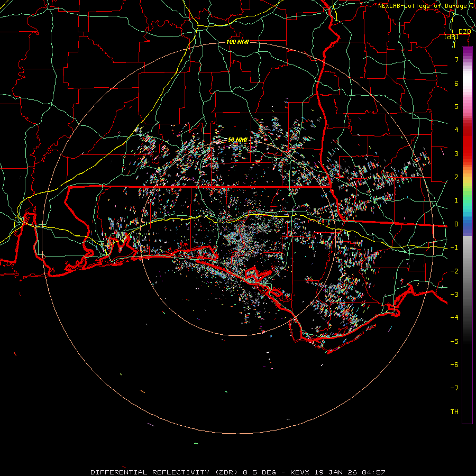Screen dimensions: 476x476
Task: Click the -1 scale value
Action: coord(454,248)
